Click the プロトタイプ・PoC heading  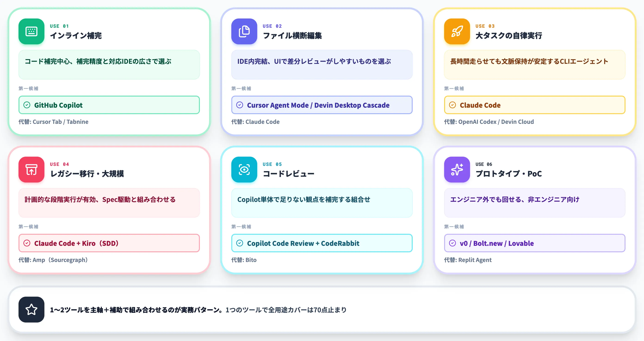[508, 174]
